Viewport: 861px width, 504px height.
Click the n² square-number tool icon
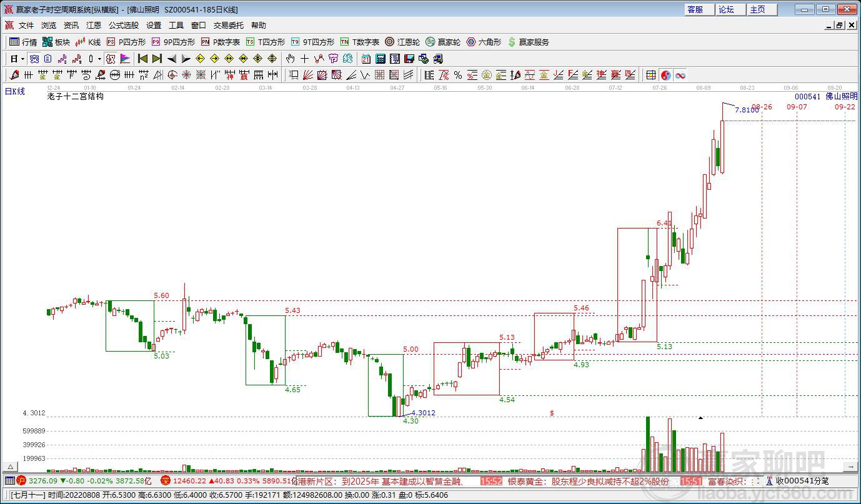coord(143,75)
